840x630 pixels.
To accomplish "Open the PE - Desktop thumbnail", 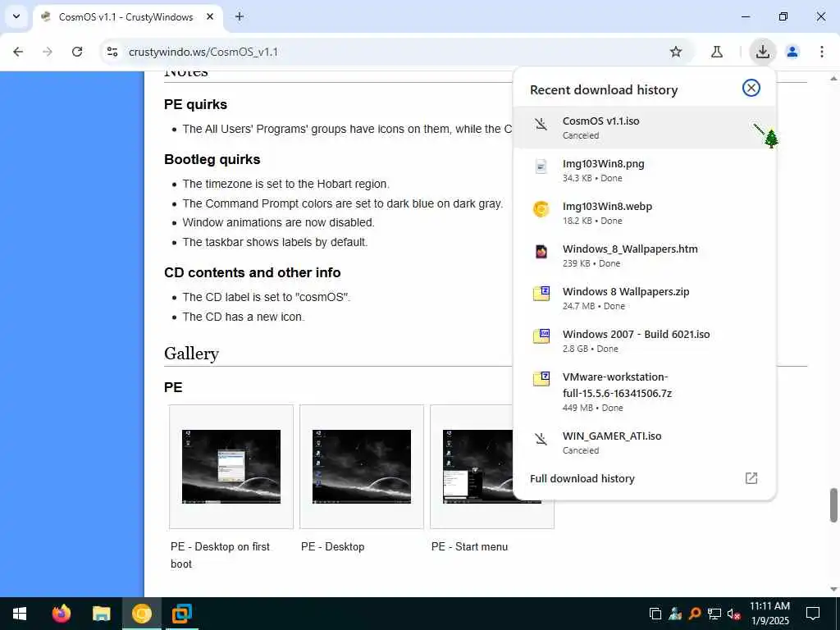I will [362, 467].
